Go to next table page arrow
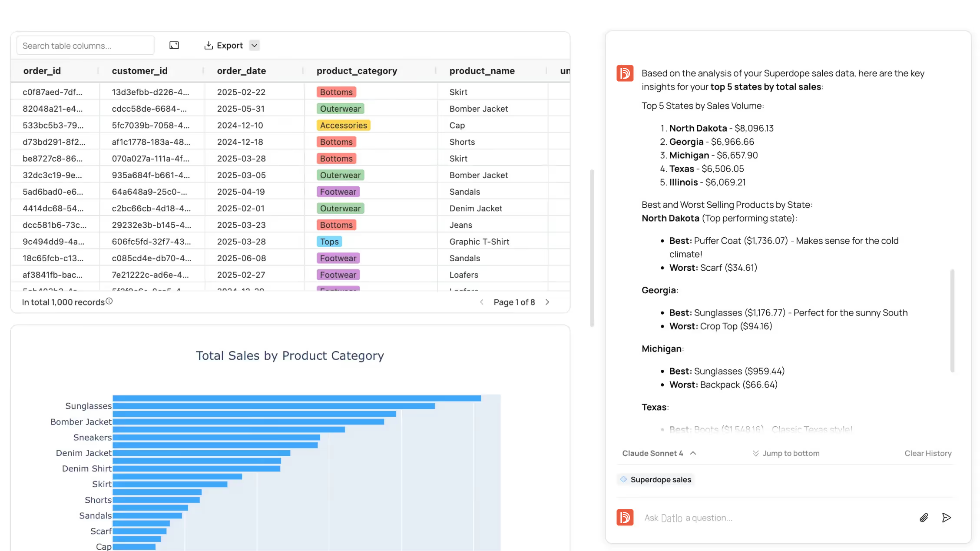 547,302
